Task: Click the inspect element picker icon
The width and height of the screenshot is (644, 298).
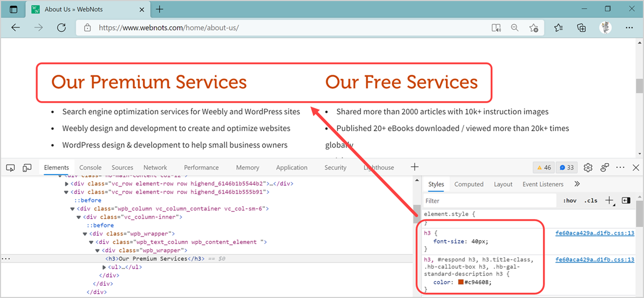Action: click(x=10, y=168)
